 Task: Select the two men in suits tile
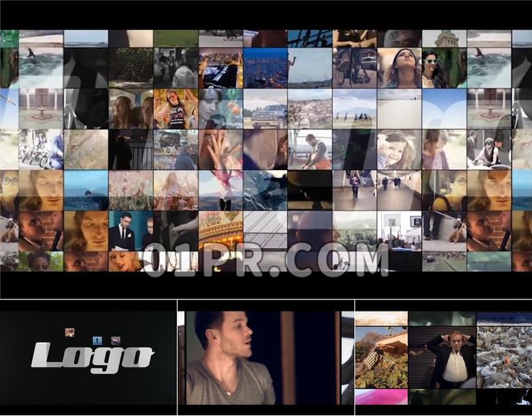(x=131, y=230)
